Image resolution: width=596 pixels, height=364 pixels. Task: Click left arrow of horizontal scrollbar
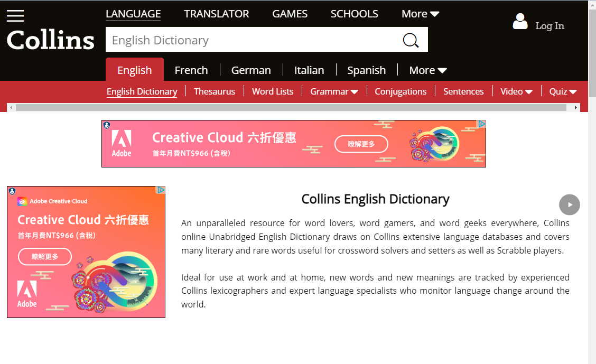12,108
